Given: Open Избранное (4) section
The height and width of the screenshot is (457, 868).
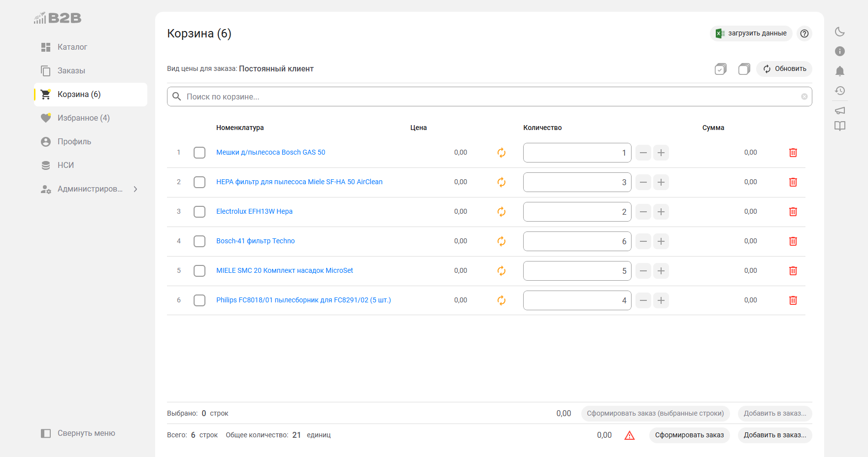Looking at the screenshot, I should point(91,118).
